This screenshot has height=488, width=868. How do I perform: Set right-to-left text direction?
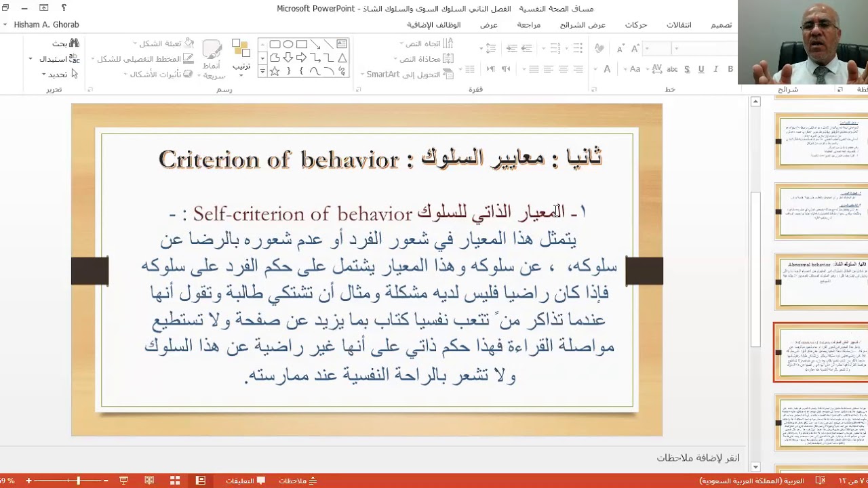tap(506, 69)
